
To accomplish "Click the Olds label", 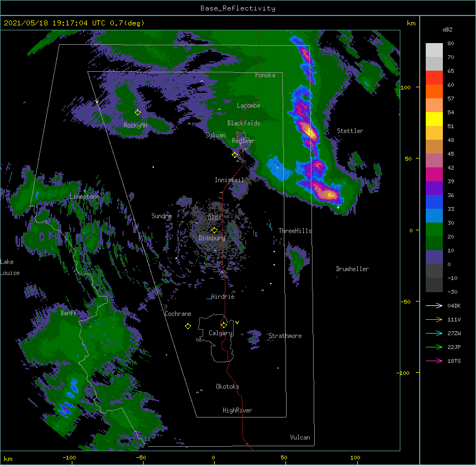I will [x=214, y=218].
